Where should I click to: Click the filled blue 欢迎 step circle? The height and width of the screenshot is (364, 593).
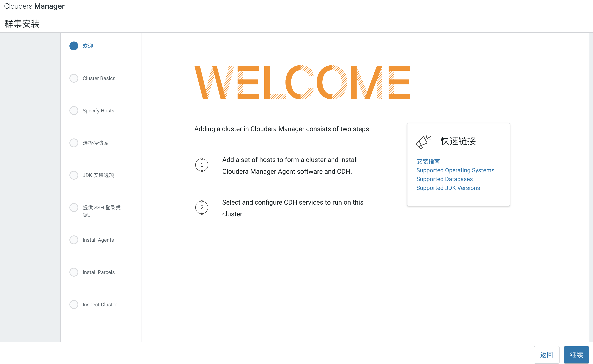pyautogui.click(x=74, y=46)
